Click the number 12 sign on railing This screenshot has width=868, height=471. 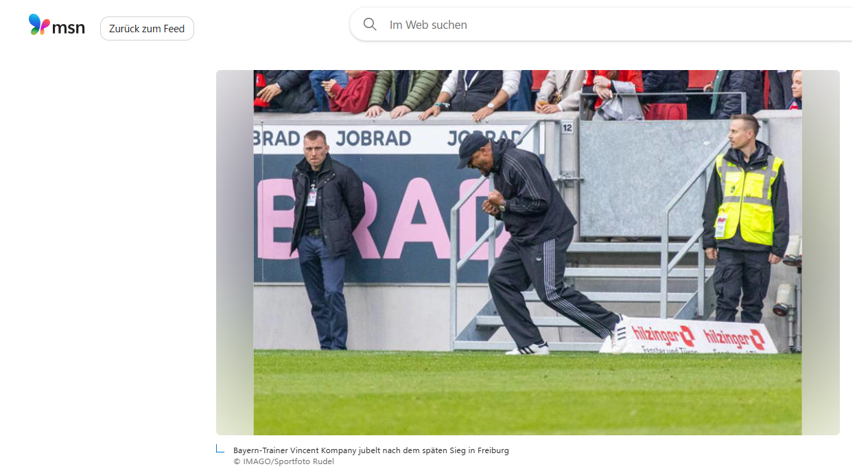coord(567,128)
